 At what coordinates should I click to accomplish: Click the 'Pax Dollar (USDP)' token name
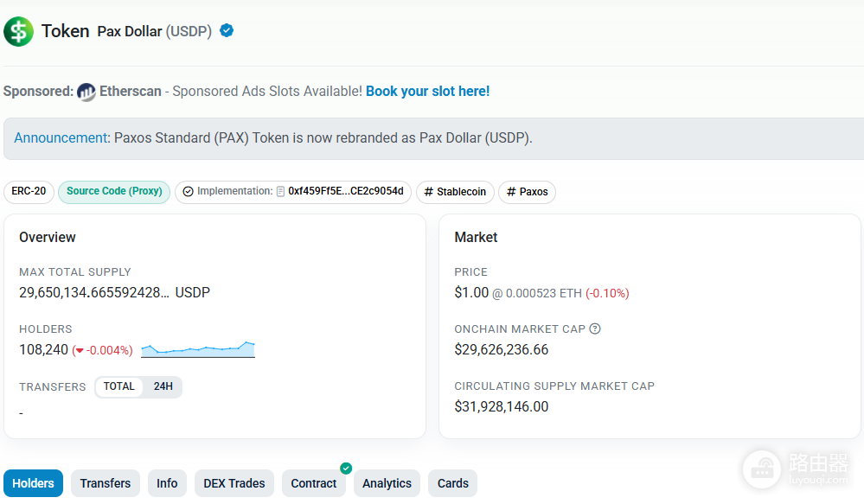[154, 31]
